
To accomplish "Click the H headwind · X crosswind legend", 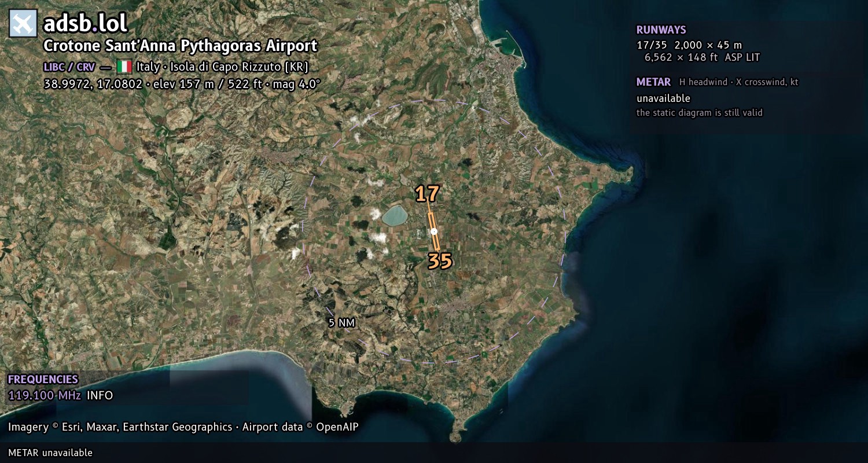I will pyautogui.click(x=738, y=82).
